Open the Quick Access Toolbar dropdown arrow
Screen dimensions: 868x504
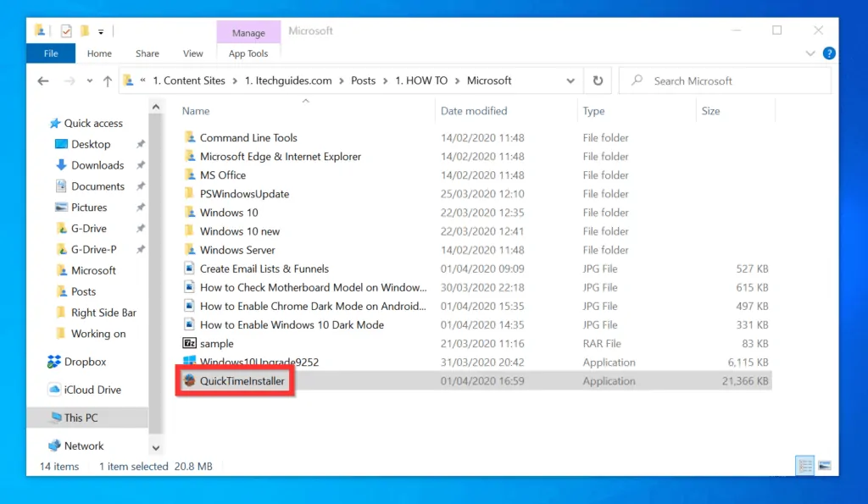coord(101,32)
